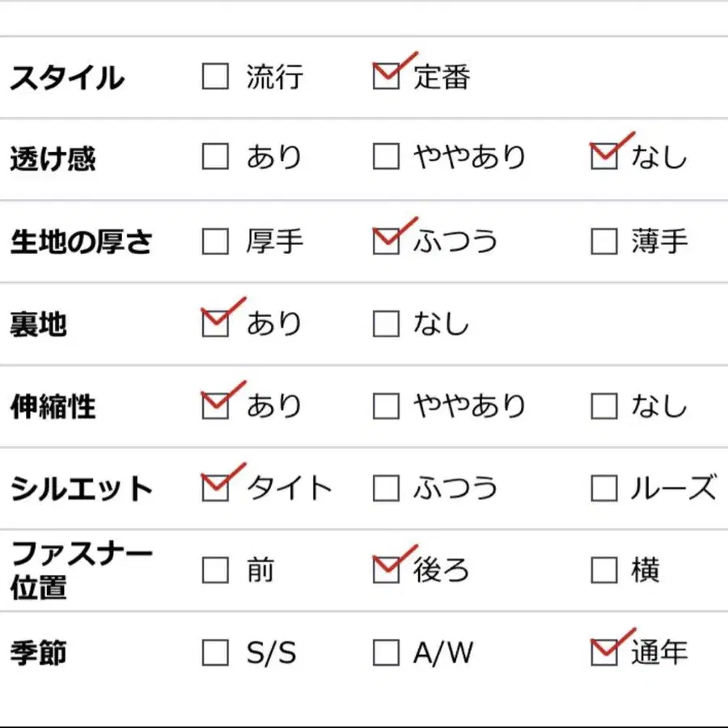Check the 流行 box in スタイル row
Screen dimensions: 728x728
coord(215,77)
